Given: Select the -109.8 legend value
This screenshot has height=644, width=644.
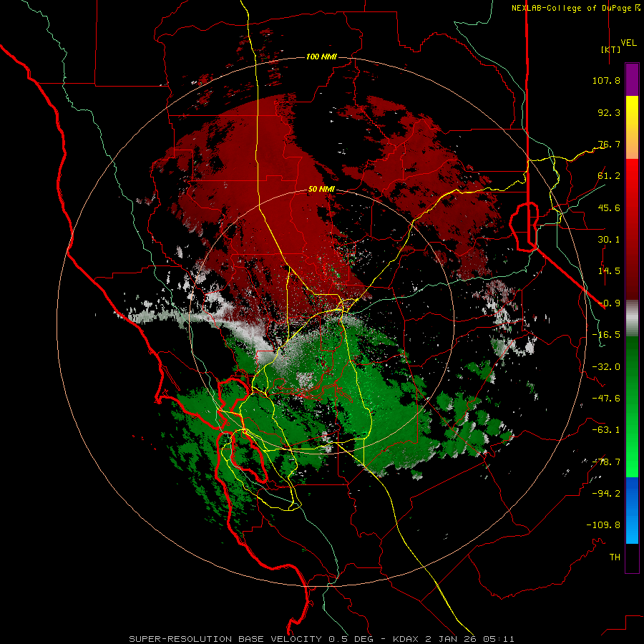Looking at the screenshot, I should (603, 525).
